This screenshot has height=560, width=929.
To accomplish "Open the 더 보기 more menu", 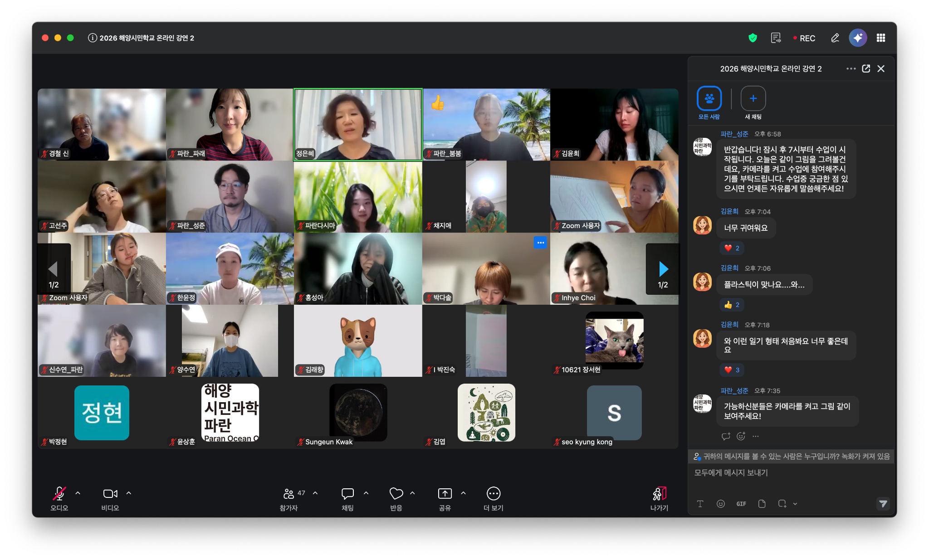I will [x=494, y=498].
